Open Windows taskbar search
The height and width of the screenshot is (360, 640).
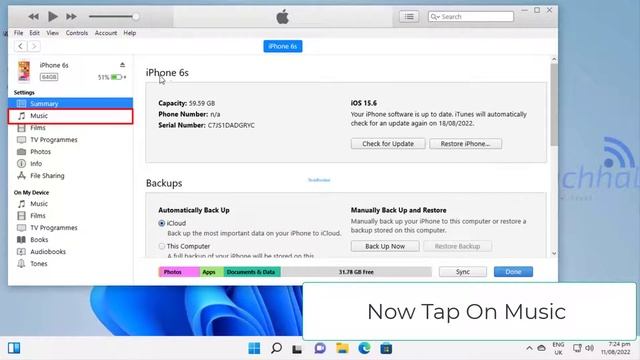[276, 348]
